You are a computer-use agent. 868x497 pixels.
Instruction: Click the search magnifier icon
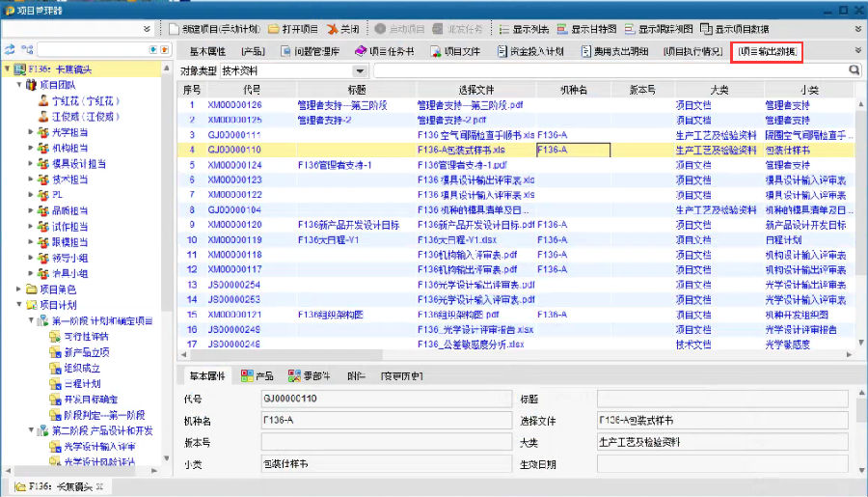click(x=854, y=70)
